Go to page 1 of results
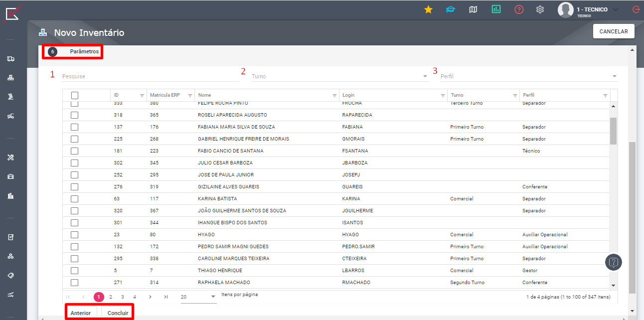Image resolution: width=644 pixels, height=320 pixels. tap(99, 297)
